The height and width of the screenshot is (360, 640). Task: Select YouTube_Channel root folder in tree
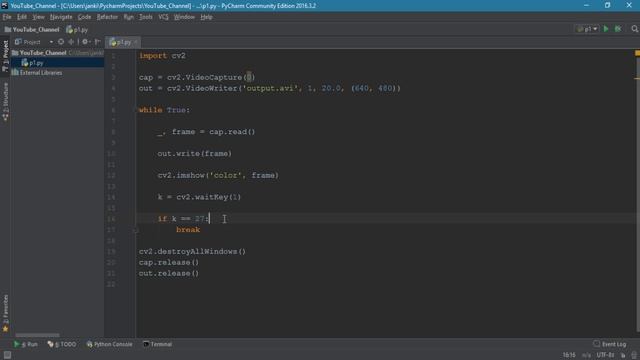point(42,53)
